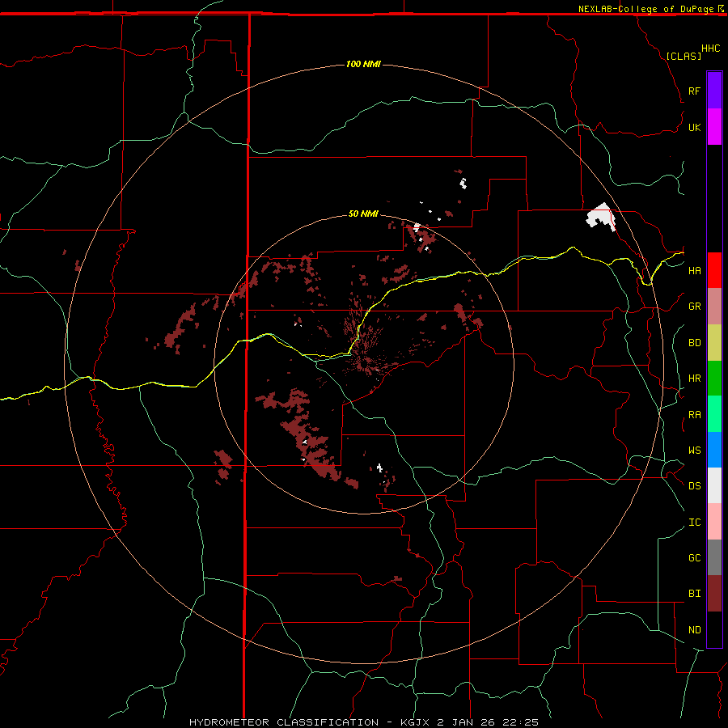Click the UK legend label
The width and height of the screenshot is (728, 728).
694,127
